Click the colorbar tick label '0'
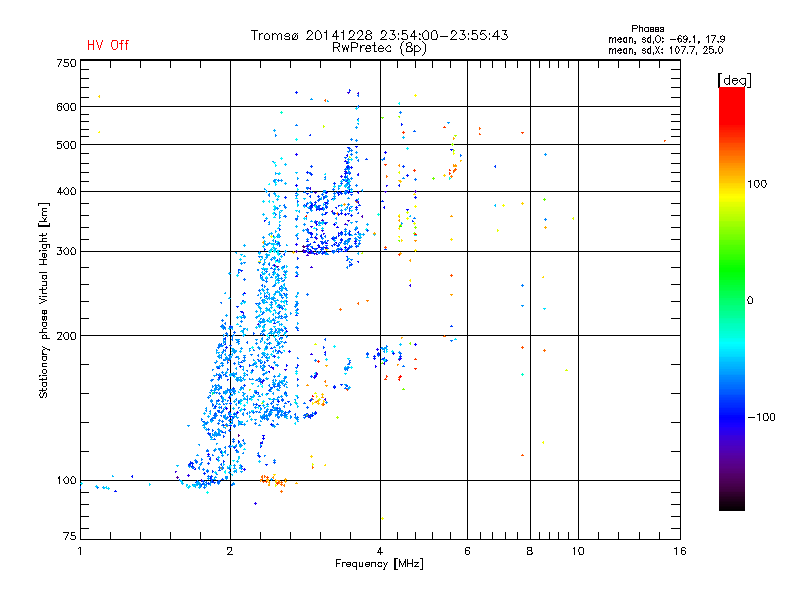 [x=750, y=301]
